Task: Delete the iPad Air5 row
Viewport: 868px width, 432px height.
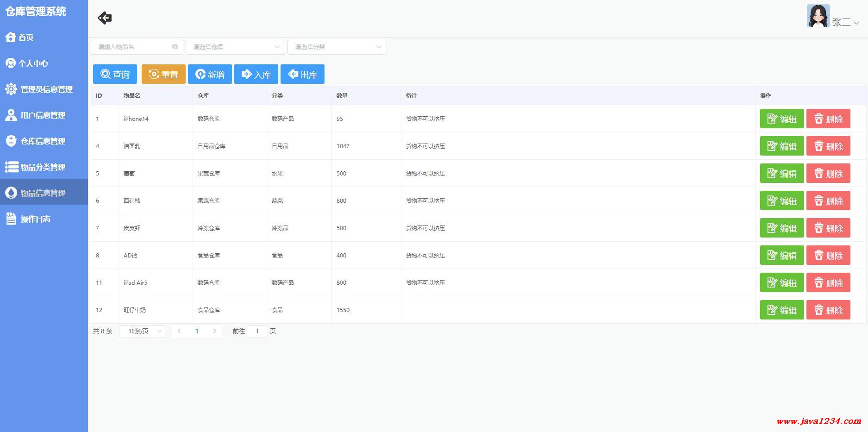Action: tap(828, 282)
